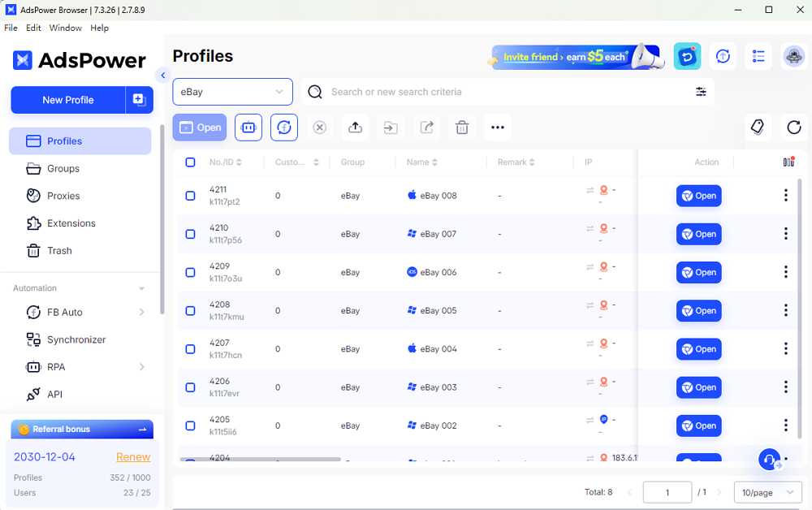
Task: Open kebab menu for eBay 002 row
Action: pyautogui.click(x=785, y=425)
